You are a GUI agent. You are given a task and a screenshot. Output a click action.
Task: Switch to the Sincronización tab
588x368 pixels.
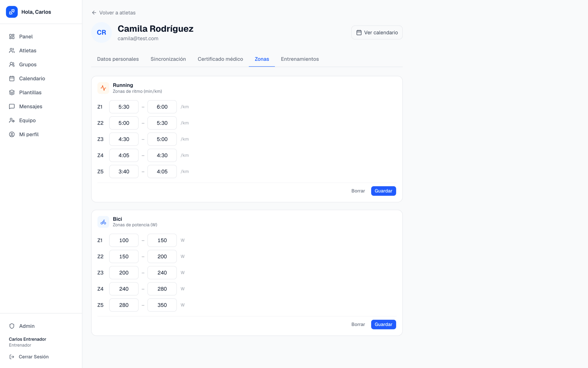[168, 59]
